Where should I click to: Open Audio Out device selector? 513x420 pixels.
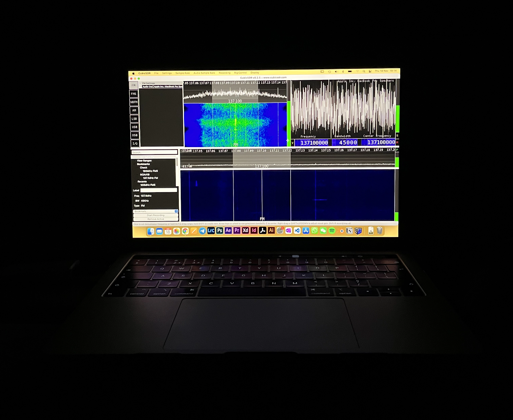click(x=168, y=87)
